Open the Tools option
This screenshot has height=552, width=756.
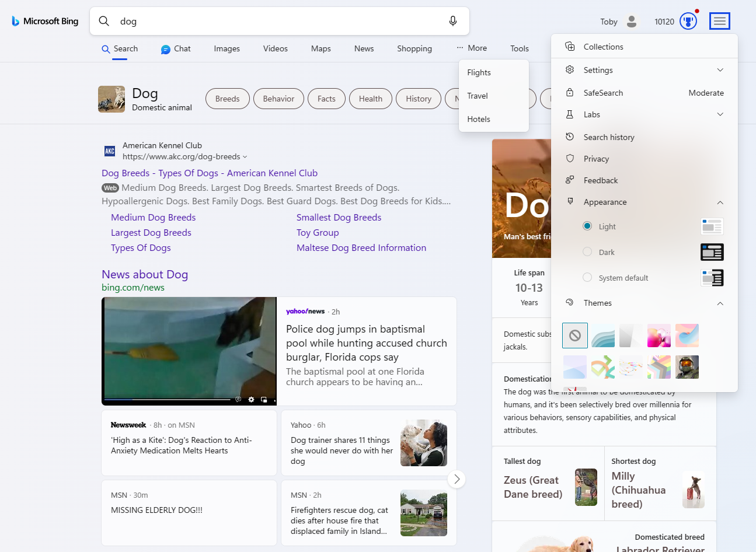point(520,49)
